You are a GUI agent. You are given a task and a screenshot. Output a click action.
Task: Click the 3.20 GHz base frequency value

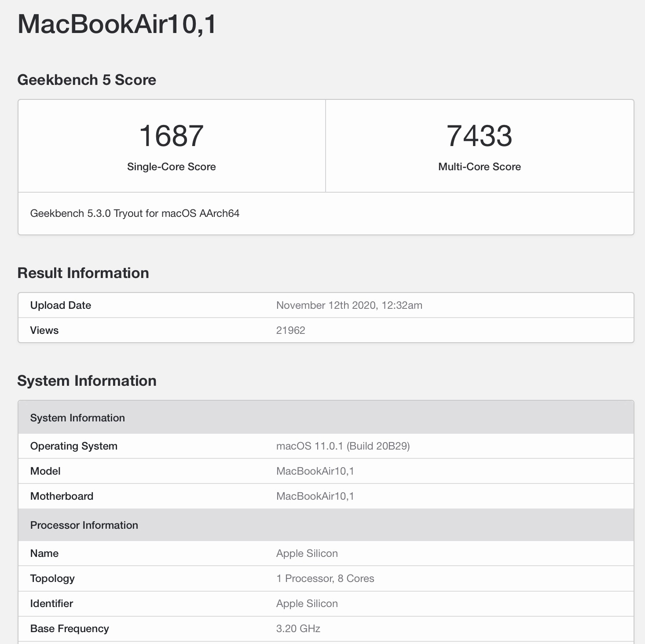[x=298, y=629]
